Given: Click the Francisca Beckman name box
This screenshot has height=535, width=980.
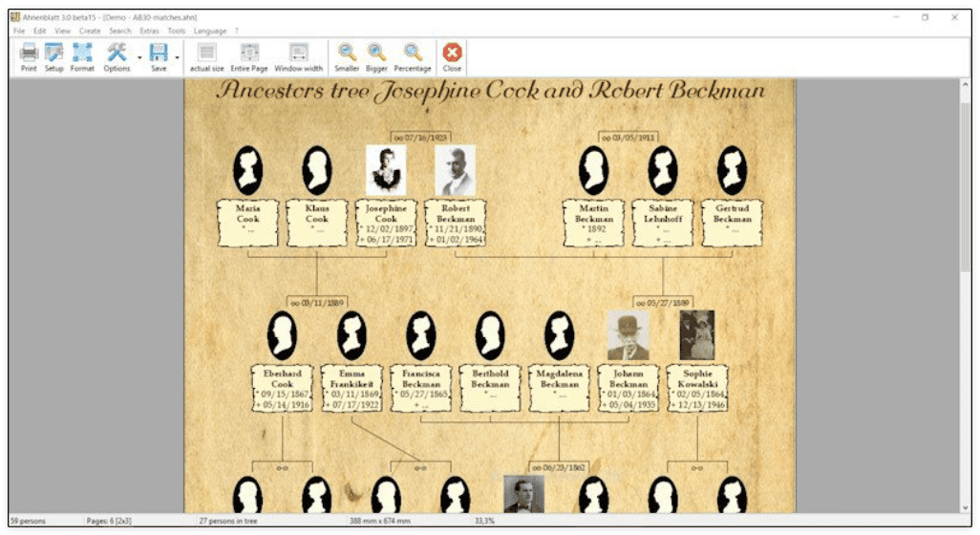Looking at the screenshot, I should point(420,388).
